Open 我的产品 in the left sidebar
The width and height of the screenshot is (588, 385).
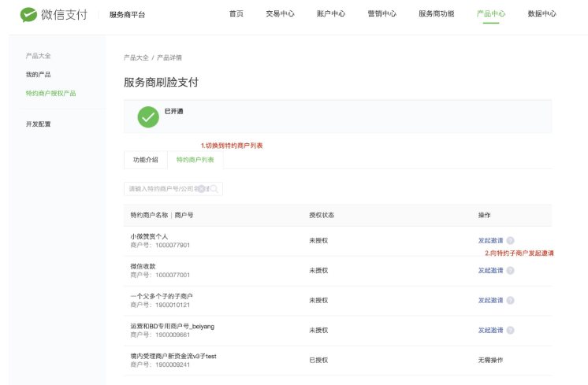pos(39,75)
